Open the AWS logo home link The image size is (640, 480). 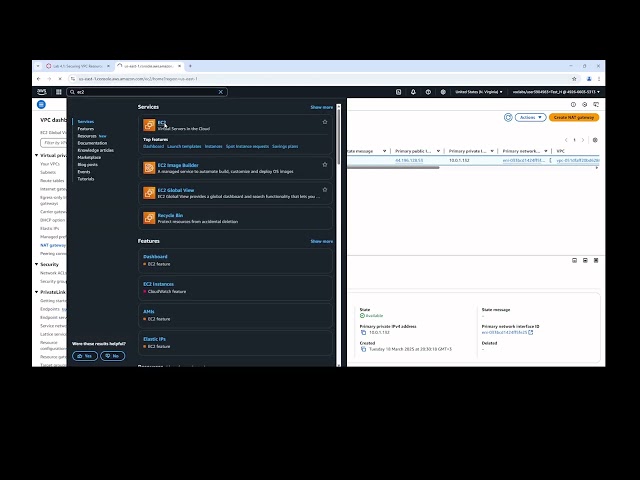(42, 92)
